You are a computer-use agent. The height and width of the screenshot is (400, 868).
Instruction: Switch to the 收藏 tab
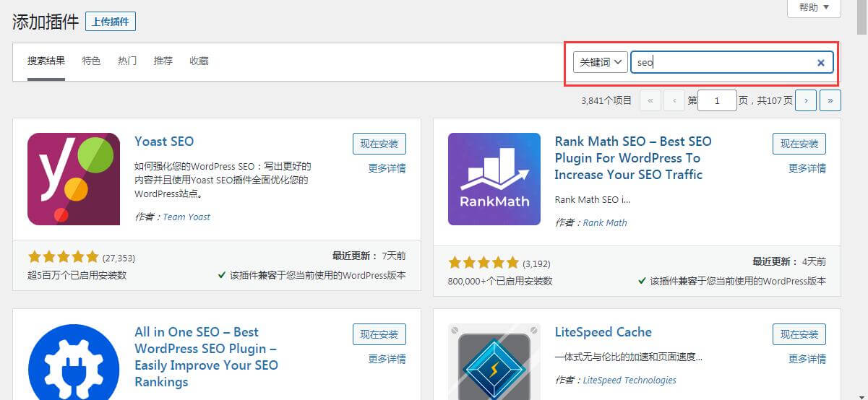199,61
